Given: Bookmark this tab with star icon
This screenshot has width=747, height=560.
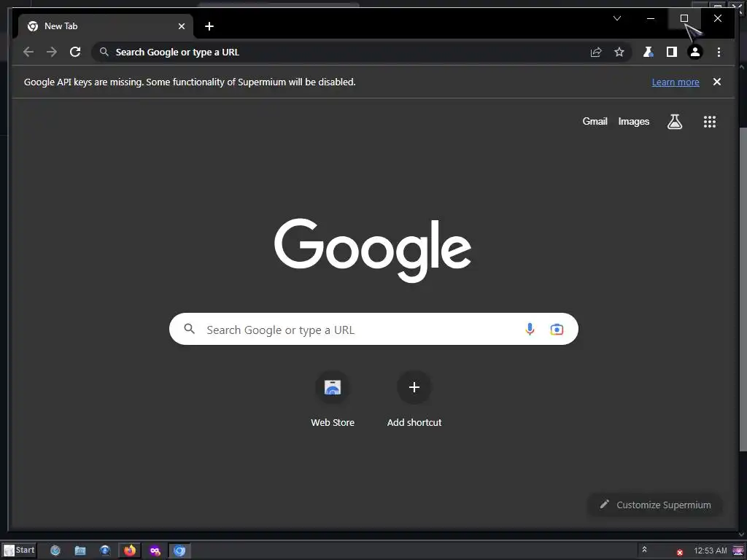Looking at the screenshot, I should 619,52.
